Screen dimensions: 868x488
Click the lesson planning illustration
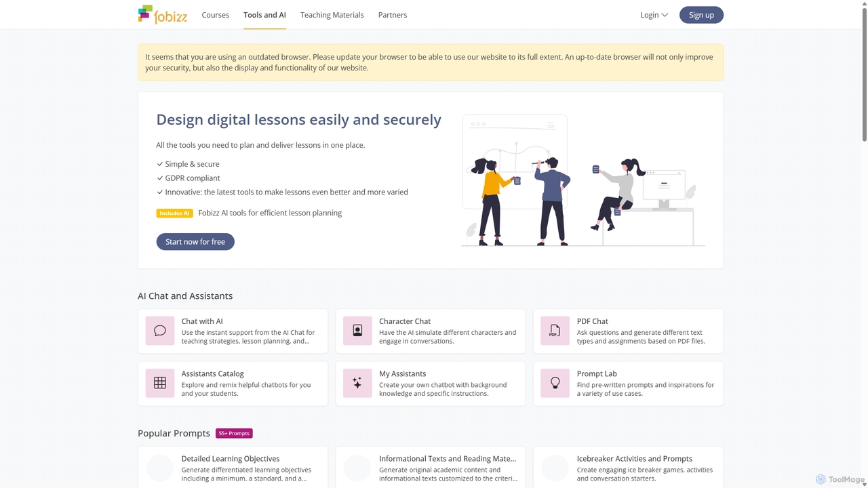coord(583,180)
